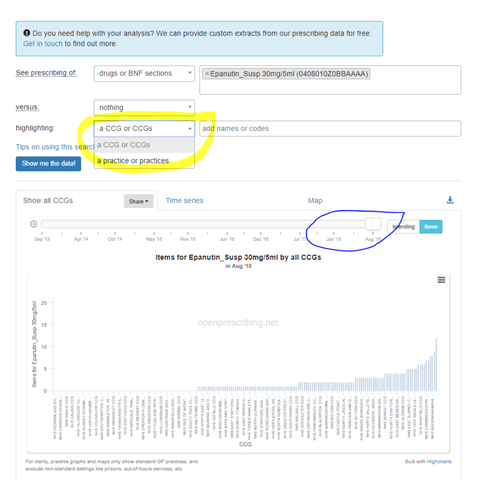Remove the Epanutin_Susp tag with x
477x500 pixels.
[207, 74]
